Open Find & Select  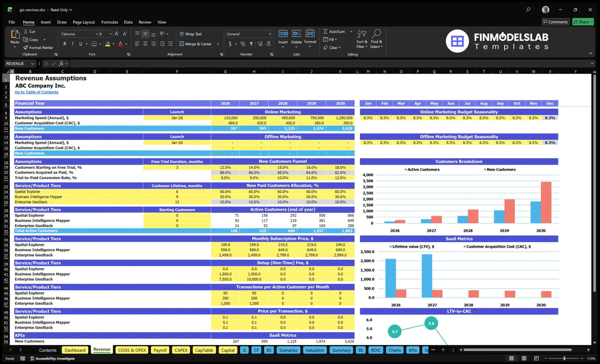point(376,38)
